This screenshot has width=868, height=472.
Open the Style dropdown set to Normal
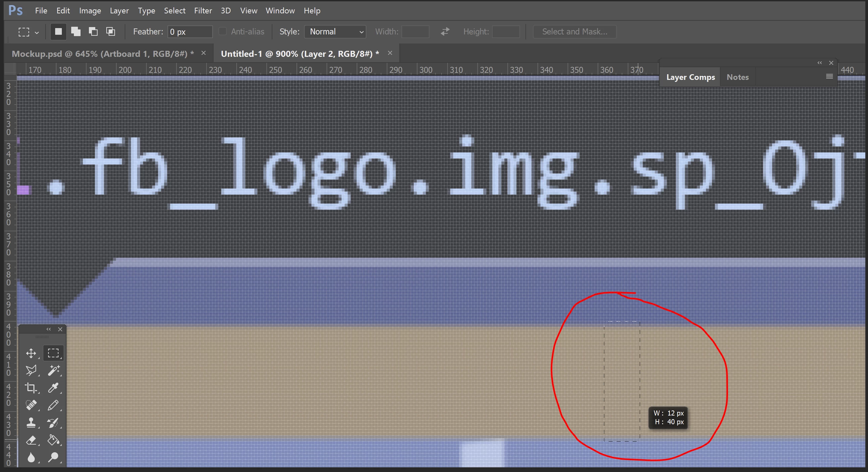coord(335,32)
